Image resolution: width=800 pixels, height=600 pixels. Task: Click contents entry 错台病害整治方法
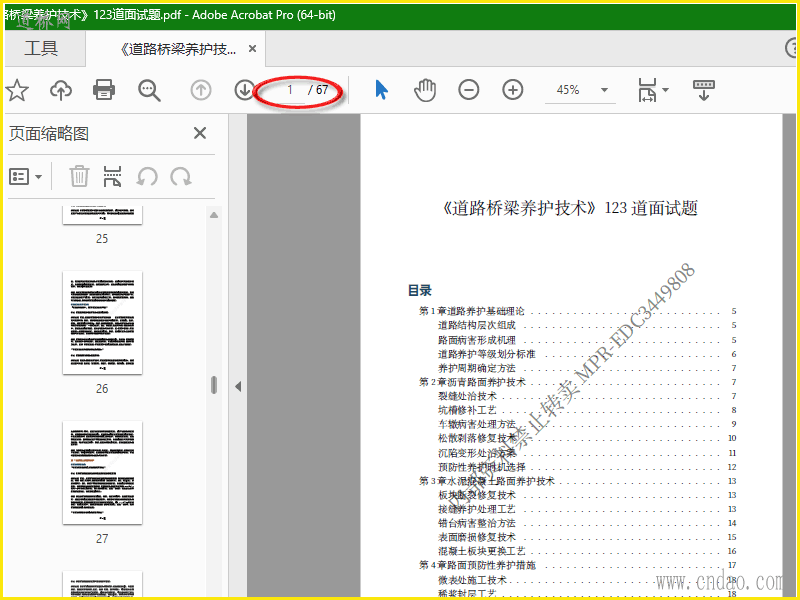pyautogui.click(x=477, y=523)
